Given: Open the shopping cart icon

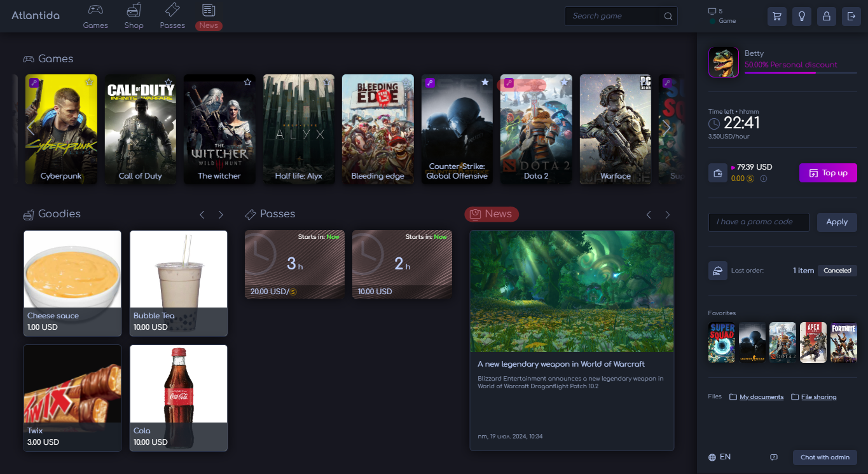Looking at the screenshot, I should click(x=776, y=17).
